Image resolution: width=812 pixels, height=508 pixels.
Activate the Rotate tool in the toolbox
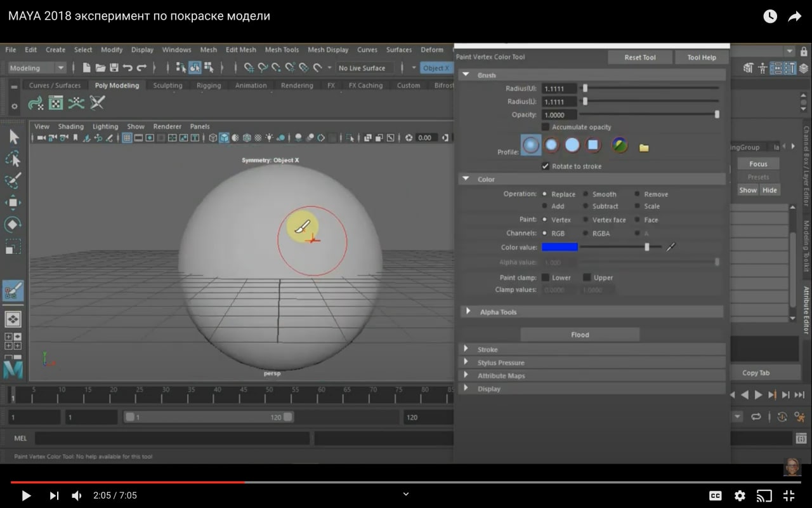coord(13,224)
